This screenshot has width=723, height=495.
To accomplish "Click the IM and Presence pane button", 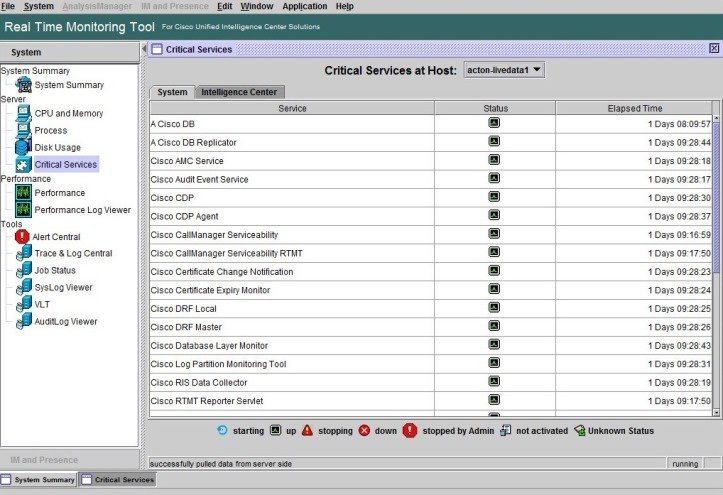I will pos(69,460).
